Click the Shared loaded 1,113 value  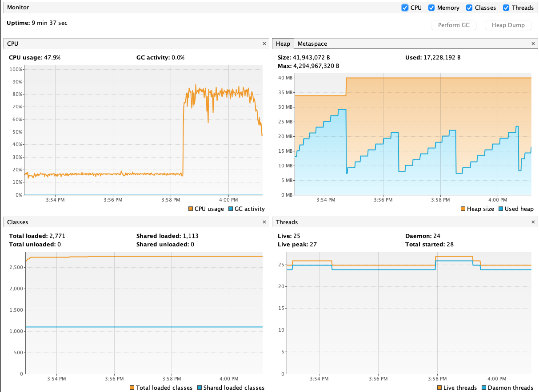(190, 236)
